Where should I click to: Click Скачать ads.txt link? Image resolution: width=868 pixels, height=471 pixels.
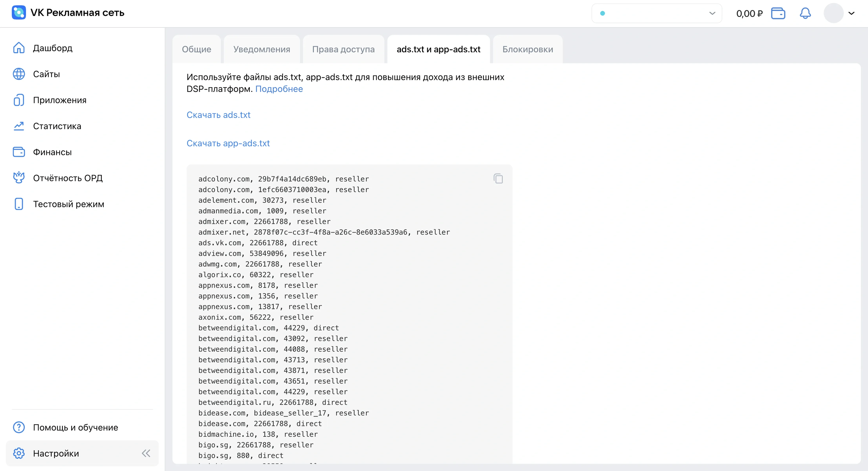coord(218,115)
